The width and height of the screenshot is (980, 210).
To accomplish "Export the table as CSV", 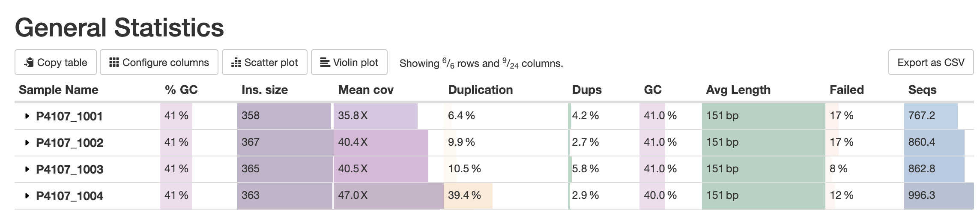I will click(x=931, y=63).
